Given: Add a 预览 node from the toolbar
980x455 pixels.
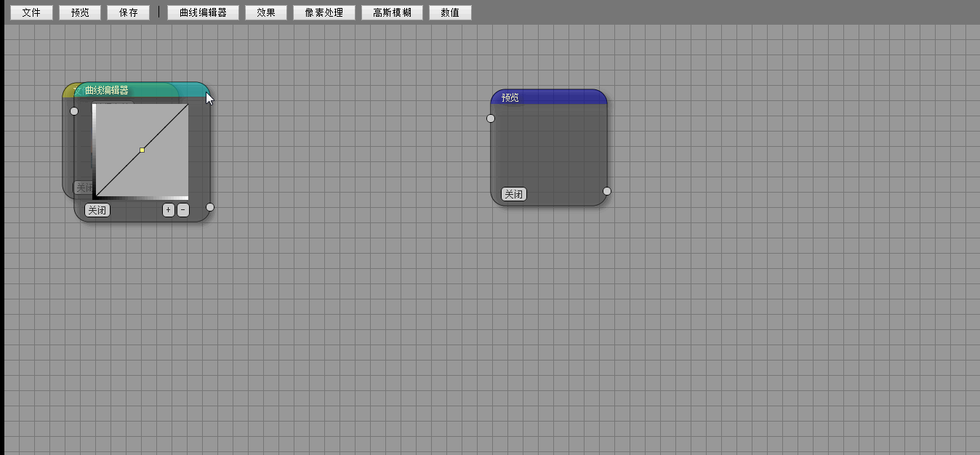Looking at the screenshot, I should pos(80,12).
